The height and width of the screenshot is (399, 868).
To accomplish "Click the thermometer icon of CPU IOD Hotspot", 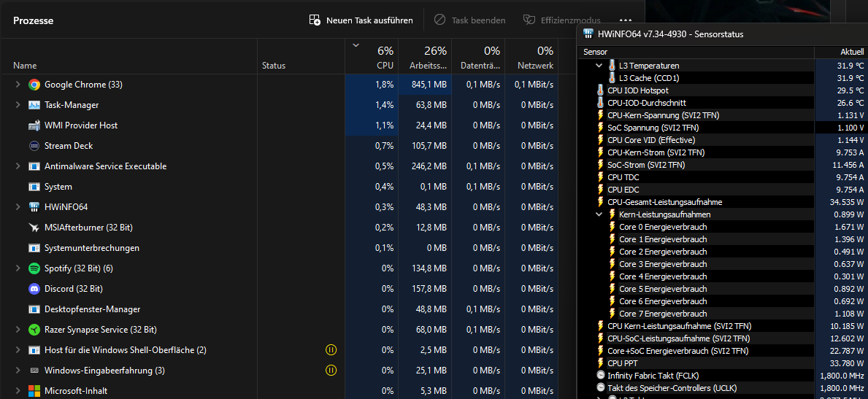I will 601,90.
